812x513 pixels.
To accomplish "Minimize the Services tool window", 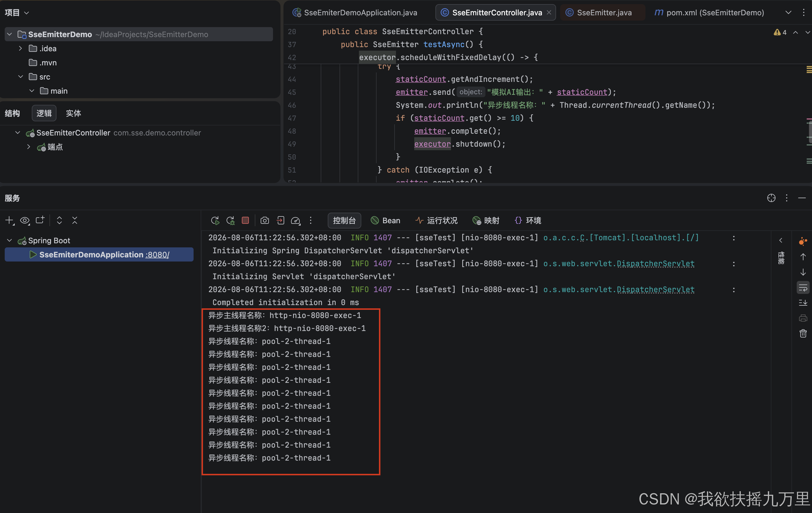I will tap(802, 198).
